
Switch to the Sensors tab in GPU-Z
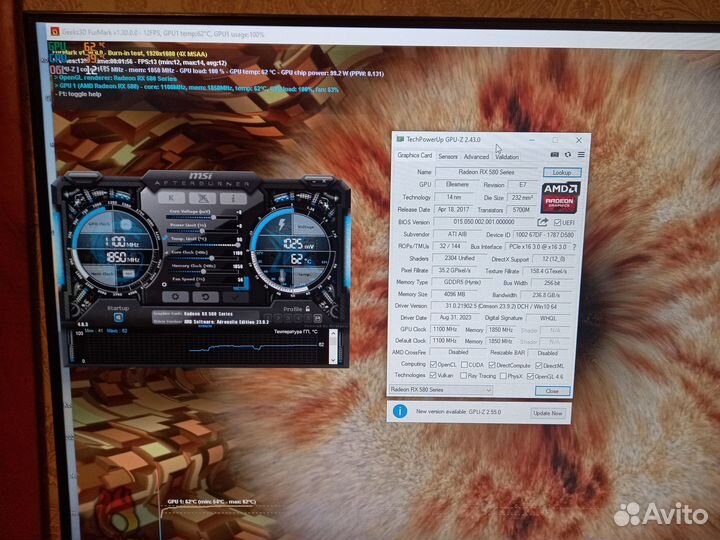(x=448, y=157)
